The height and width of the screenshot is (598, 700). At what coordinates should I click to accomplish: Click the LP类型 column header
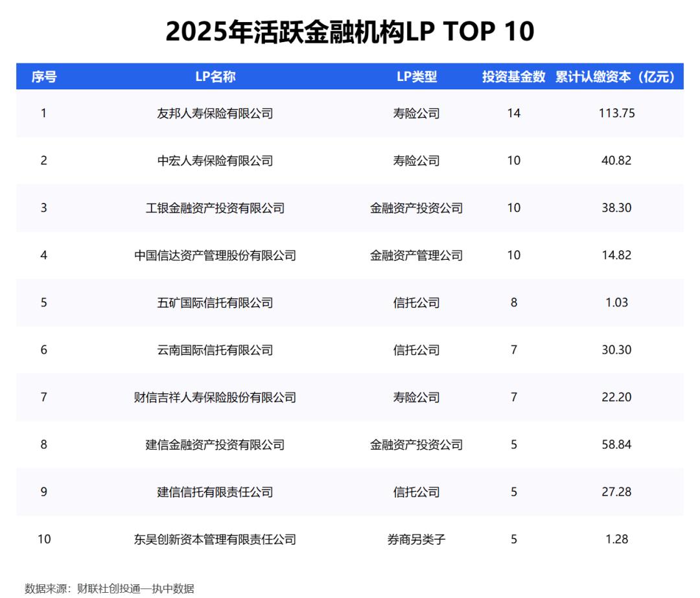click(417, 76)
